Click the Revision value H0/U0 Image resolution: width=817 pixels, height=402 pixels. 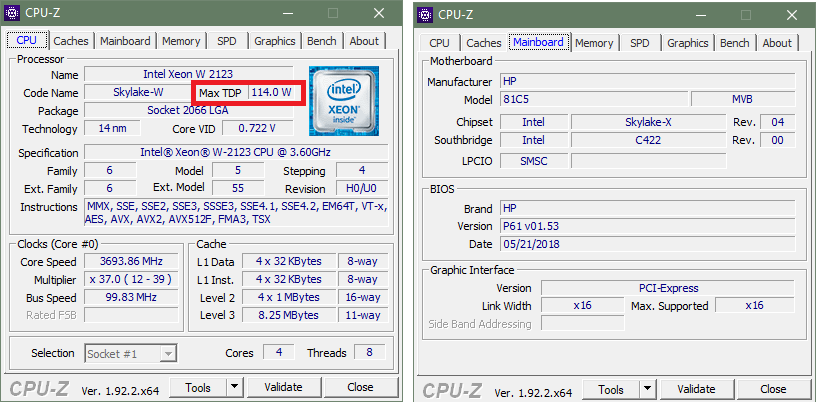pos(362,188)
